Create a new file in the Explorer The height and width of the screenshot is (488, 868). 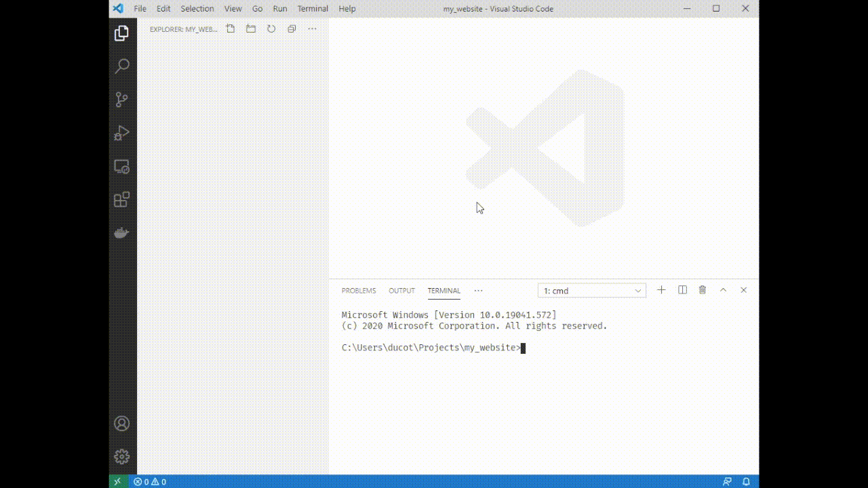[x=230, y=28]
